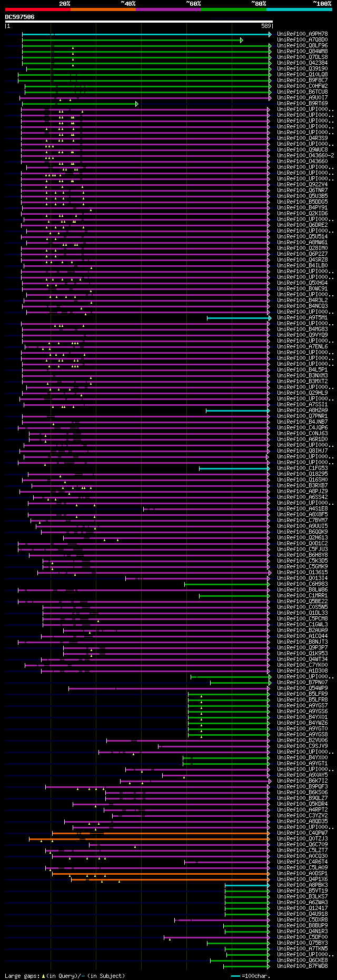Viewport: 337px width, 980px height.
Task: Select the UniRef100_Q0TZJ3 label
Action: point(302,838)
